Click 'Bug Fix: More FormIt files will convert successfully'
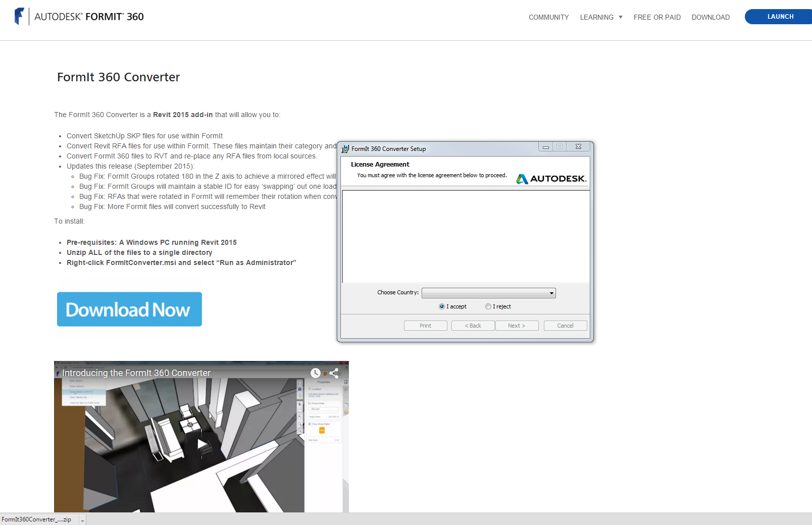This screenshot has height=525, width=812. (172, 206)
